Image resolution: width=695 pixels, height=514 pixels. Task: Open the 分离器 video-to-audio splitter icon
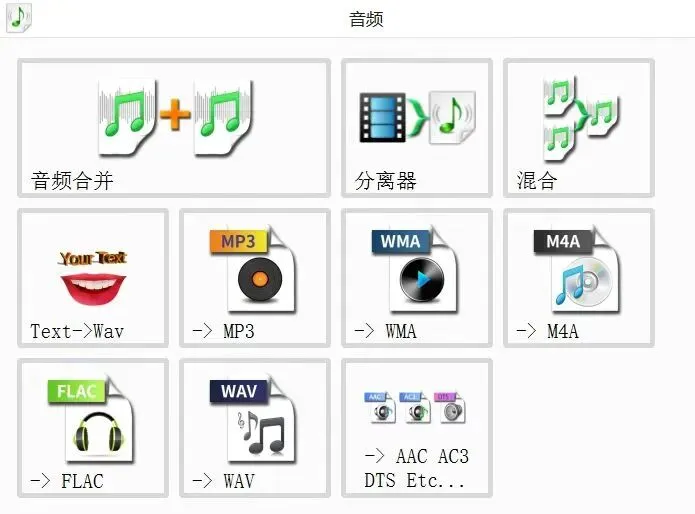pyautogui.click(x=417, y=117)
